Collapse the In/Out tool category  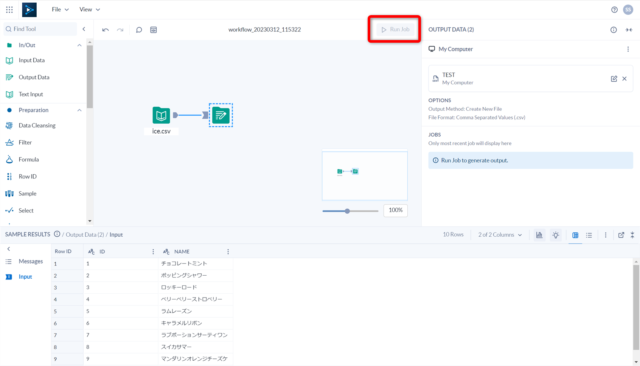click(79, 45)
